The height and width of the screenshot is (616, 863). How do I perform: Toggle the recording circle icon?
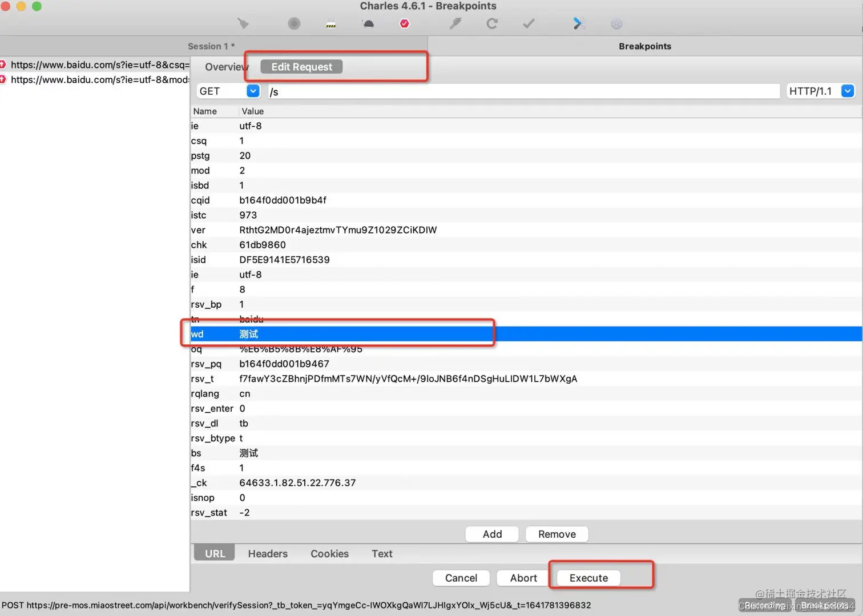pyautogui.click(x=294, y=23)
